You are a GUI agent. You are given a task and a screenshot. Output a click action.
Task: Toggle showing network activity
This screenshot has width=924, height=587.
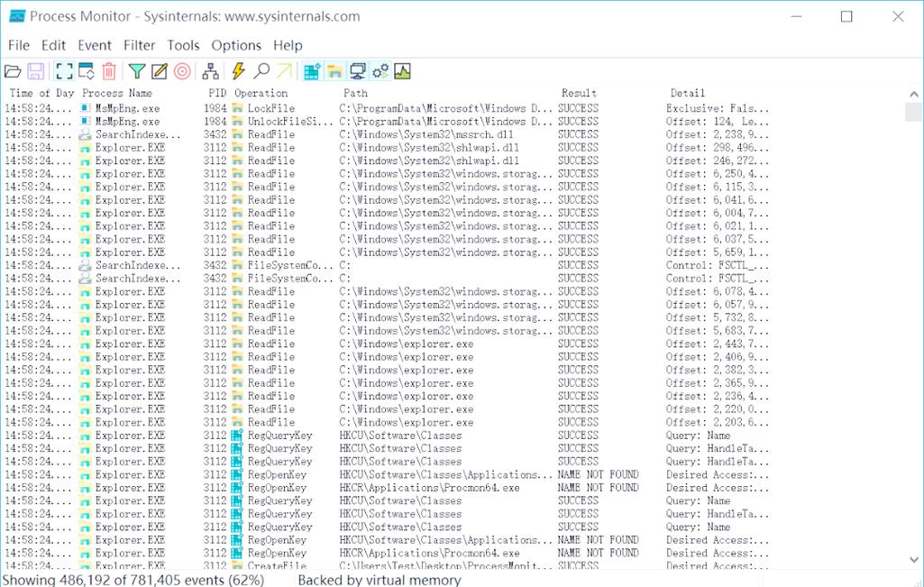point(356,70)
